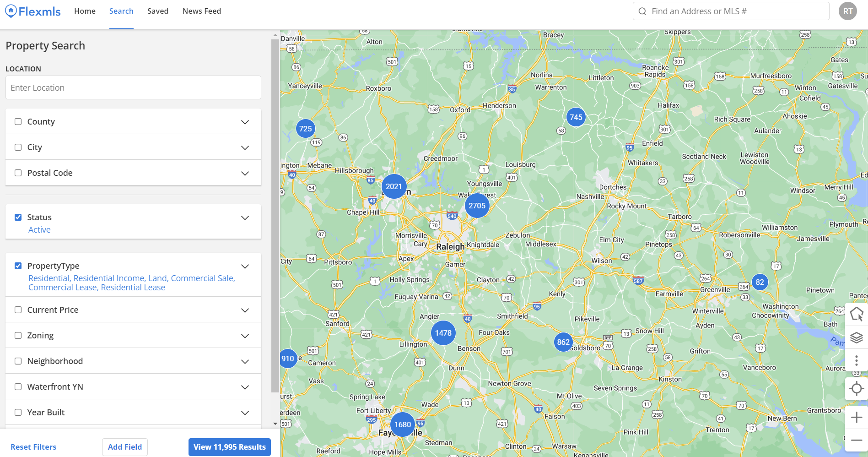Click the filter panel scrollbar thumb
This screenshot has height=457, width=868.
(275, 215)
